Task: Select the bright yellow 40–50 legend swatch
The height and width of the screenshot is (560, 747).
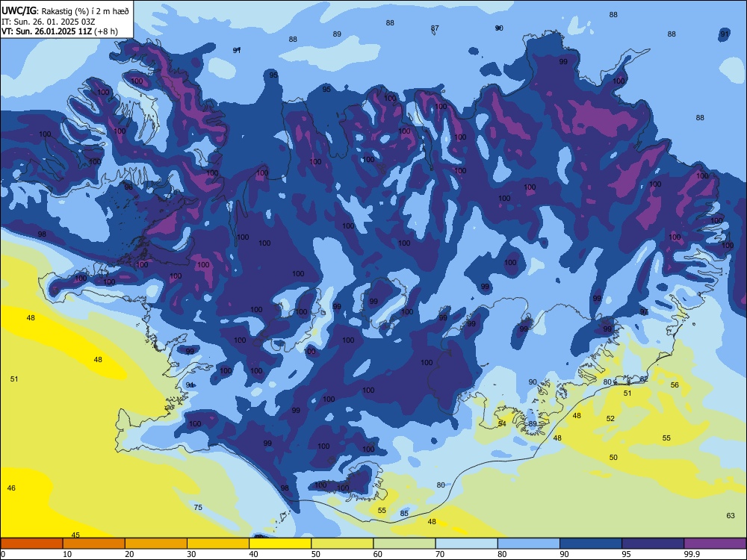Action: [x=280, y=544]
